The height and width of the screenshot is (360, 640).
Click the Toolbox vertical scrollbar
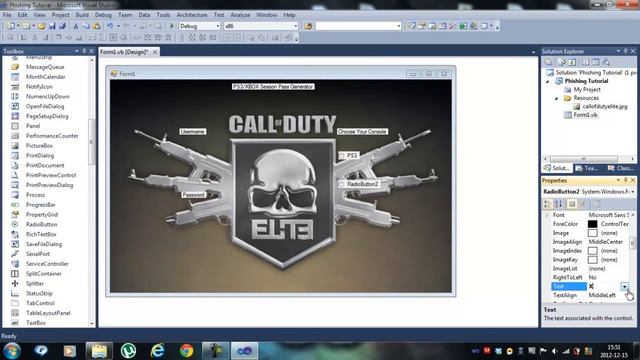tap(91, 141)
